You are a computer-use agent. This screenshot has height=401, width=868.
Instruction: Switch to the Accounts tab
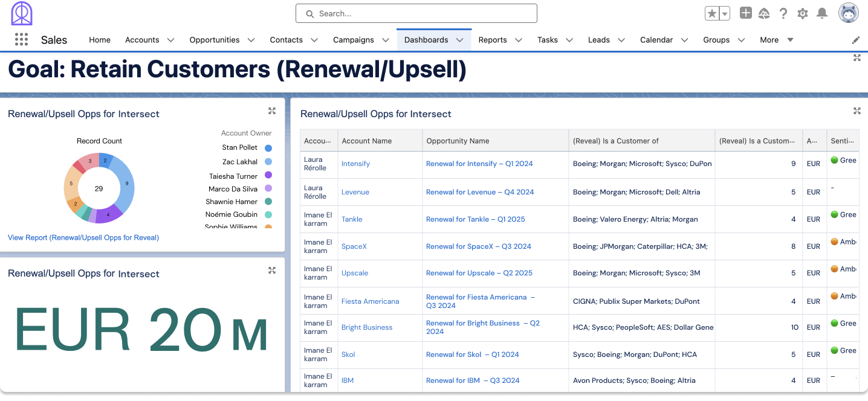tap(142, 40)
